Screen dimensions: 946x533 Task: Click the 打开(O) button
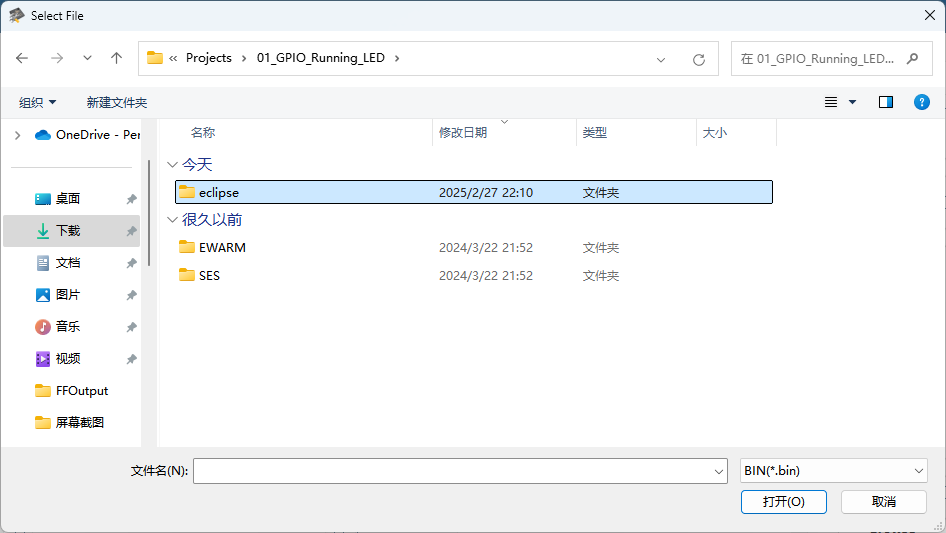pos(783,501)
